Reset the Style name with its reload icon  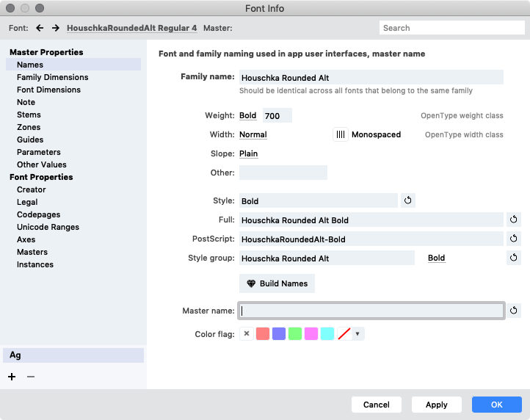pos(408,200)
